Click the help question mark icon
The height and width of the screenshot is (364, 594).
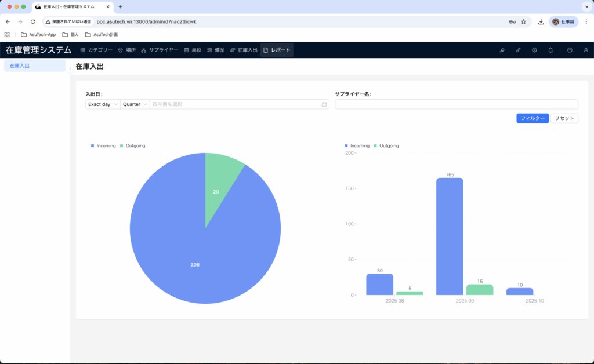point(570,50)
